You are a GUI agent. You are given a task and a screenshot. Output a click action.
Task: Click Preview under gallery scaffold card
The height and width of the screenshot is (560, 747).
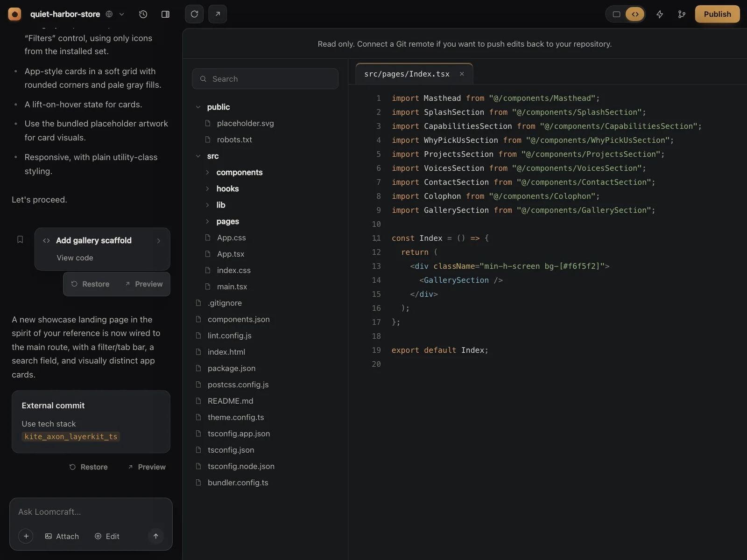[x=144, y=284]
